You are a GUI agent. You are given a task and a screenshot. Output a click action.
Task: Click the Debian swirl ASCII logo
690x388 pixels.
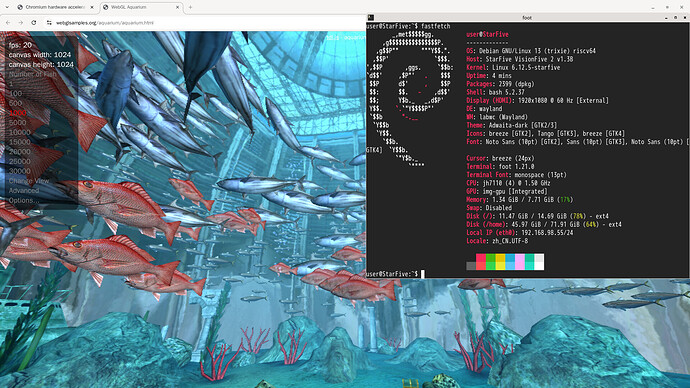click(x=411, y=100)
